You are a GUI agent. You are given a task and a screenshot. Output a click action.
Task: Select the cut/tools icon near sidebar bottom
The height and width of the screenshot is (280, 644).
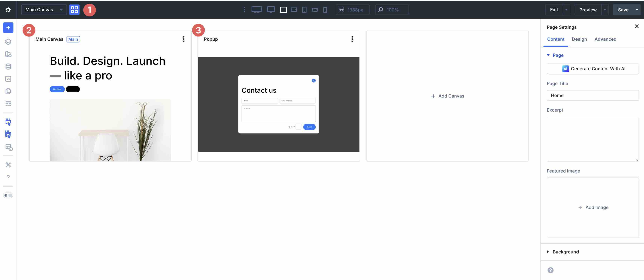click(8, 165)
